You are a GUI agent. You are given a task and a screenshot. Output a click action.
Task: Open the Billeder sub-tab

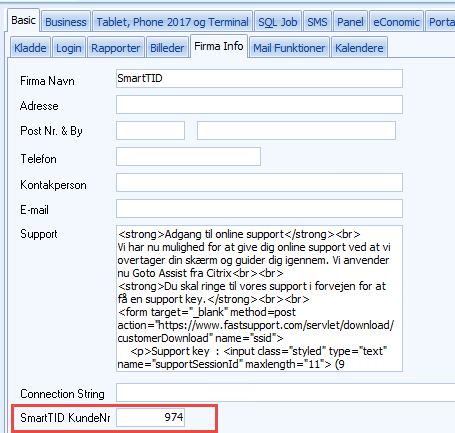(167, 48)
